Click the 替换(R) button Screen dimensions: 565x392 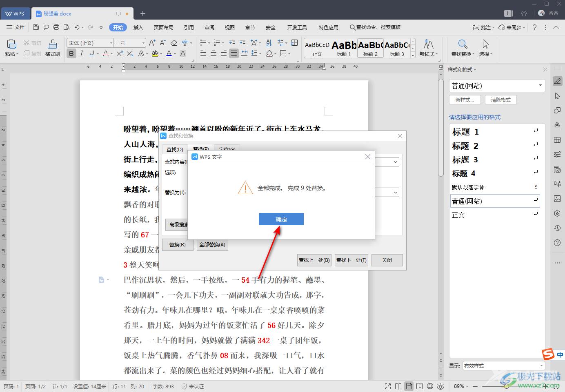178,245
